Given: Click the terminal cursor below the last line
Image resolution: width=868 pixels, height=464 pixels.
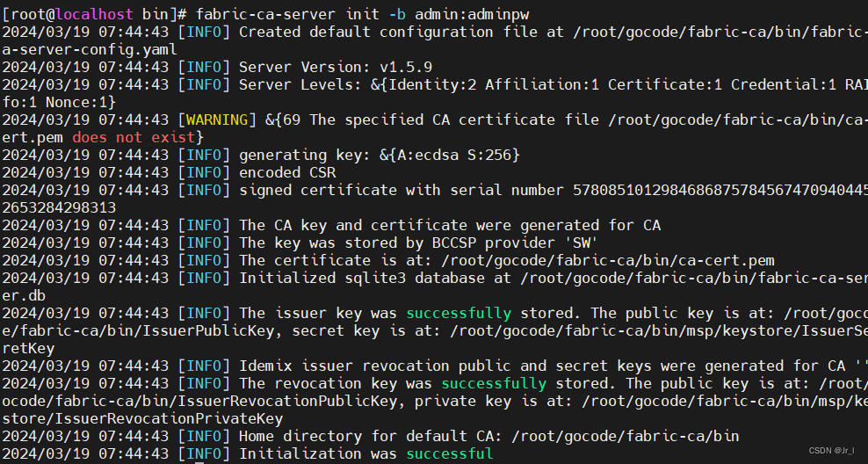Looking at the screenshot, I should (x=199, y=461).
